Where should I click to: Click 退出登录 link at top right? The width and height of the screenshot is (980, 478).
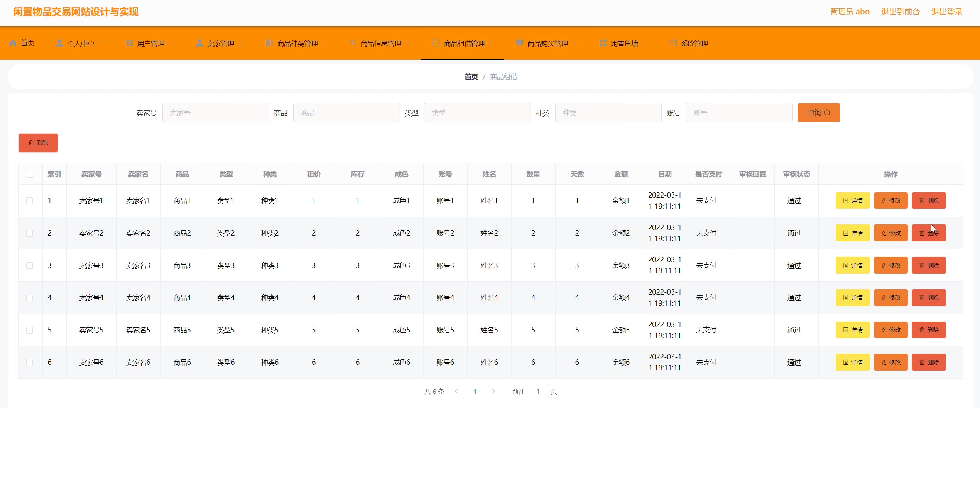tap(946, 12)
